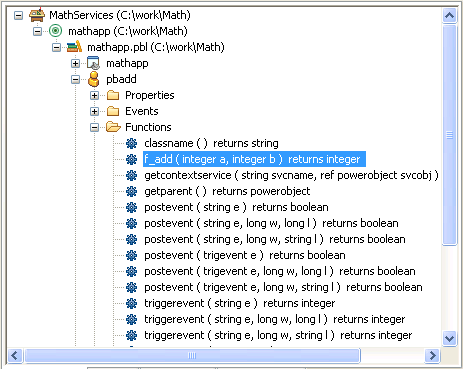Click gear icon of postevent ( trigevent e )
The width and height of the screenshot is (463, 369).
click(132, 255)
